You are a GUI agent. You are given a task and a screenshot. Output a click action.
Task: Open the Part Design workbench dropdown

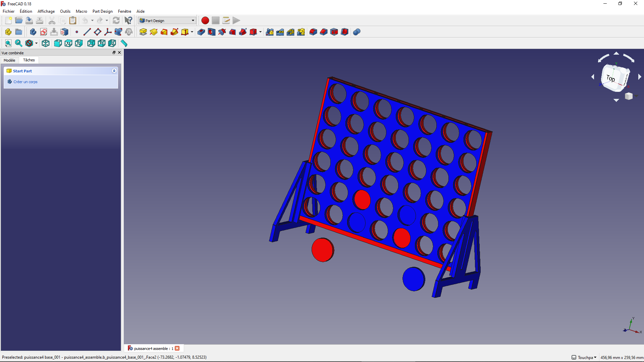pyautogui.click(x=167, y=20)
